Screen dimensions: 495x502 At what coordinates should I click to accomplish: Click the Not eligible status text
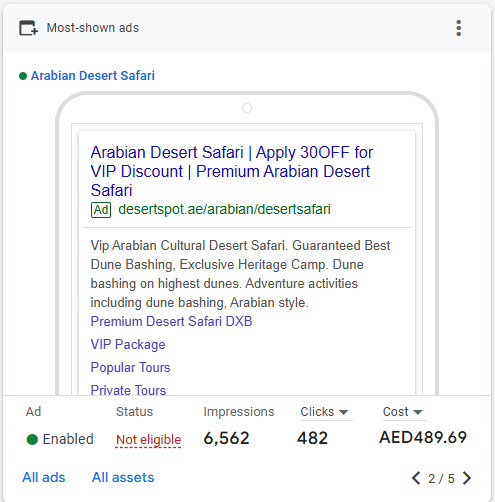pyautogui.click(x=148, y=440)
